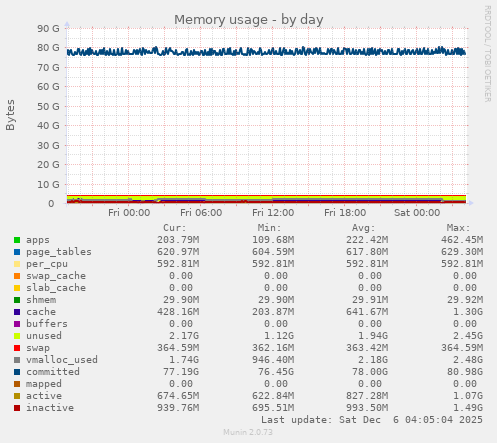Select the 'swap' legend label
The height and width of the screenshot is (443, 497).
(x=38, y=348)
